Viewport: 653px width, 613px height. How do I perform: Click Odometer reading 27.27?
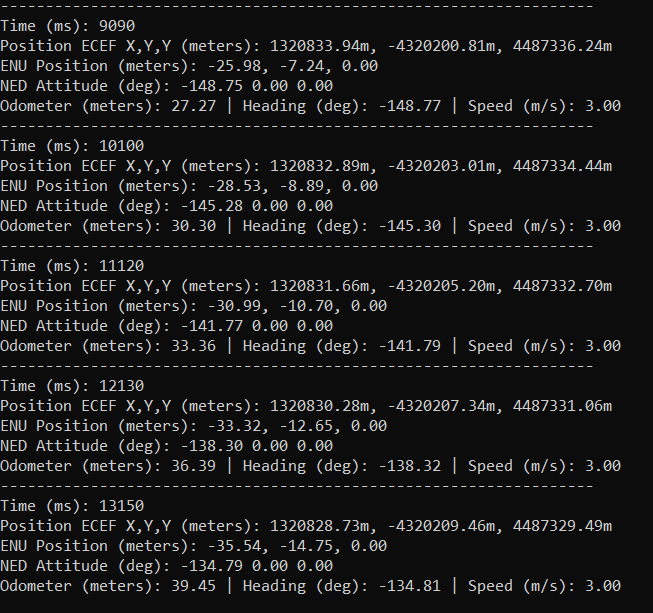(x=194, y=106)
